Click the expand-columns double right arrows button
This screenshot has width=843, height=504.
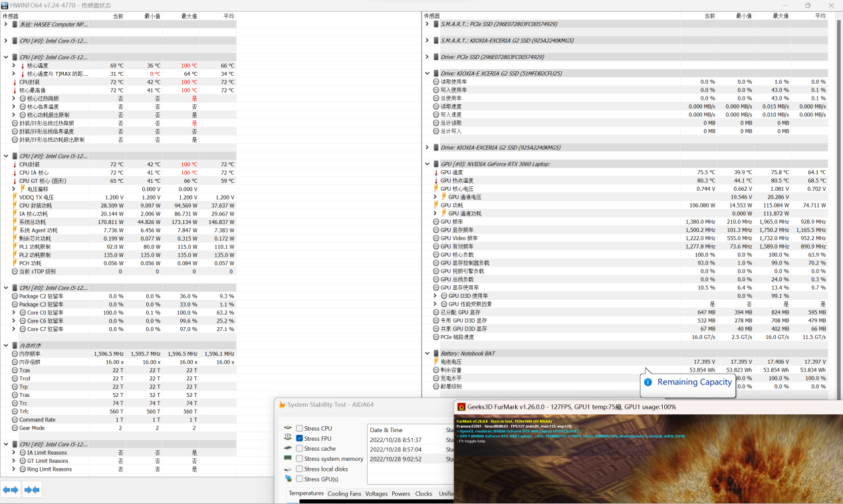11,490
